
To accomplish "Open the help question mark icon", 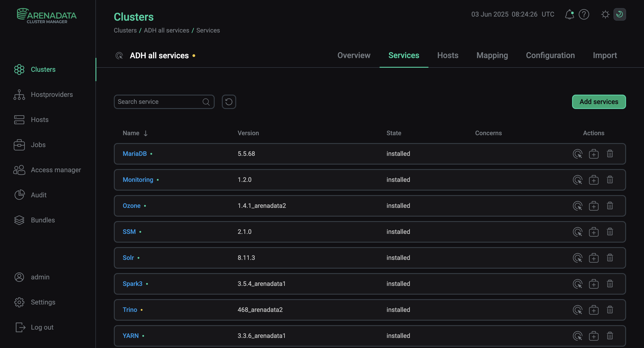I will 584,14.
